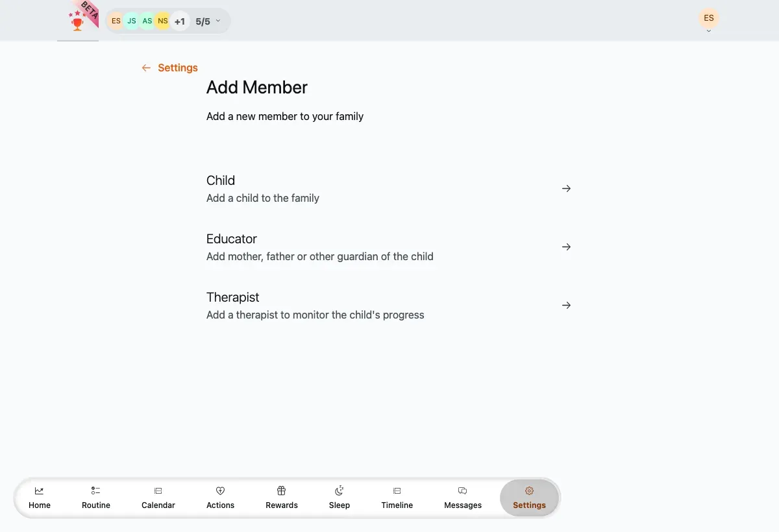Open the ES profile menu at top right
Image resolution: width=779 pixels, height=532 pixels.
coord(709,19)
